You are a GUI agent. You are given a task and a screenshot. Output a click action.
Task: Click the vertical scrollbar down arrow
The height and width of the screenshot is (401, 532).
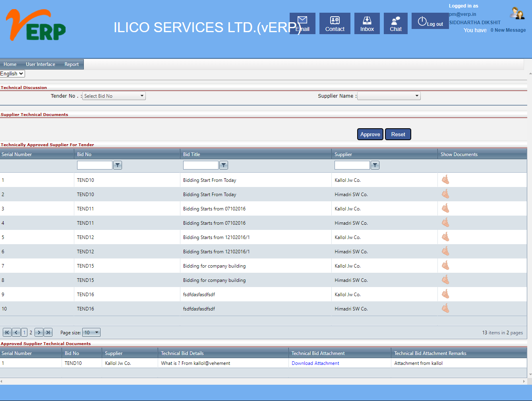click(530, 374)
